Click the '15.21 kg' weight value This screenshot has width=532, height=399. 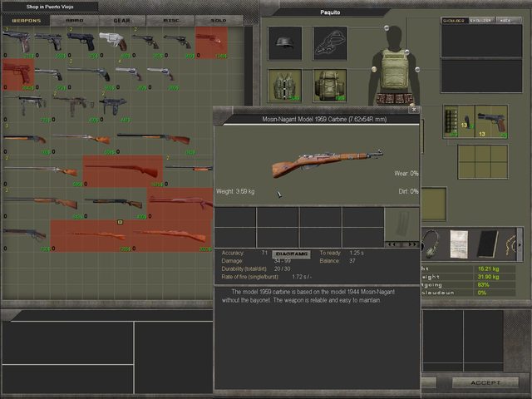point(488,268)
